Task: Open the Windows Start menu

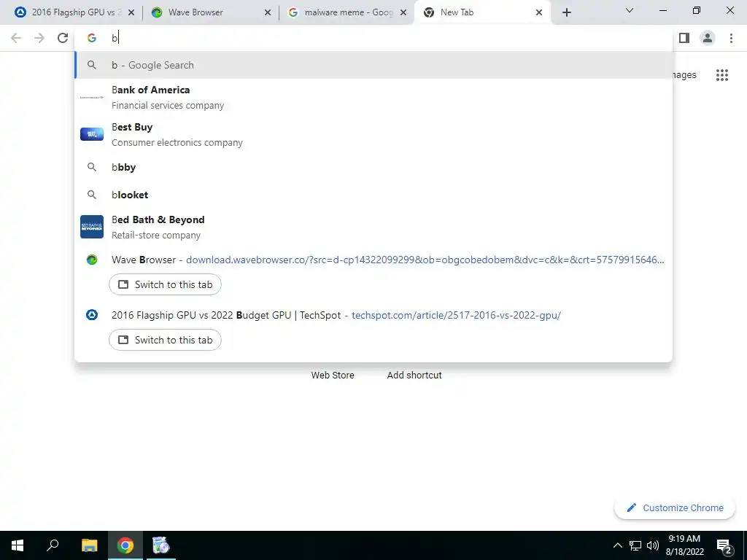Action: 18,545
